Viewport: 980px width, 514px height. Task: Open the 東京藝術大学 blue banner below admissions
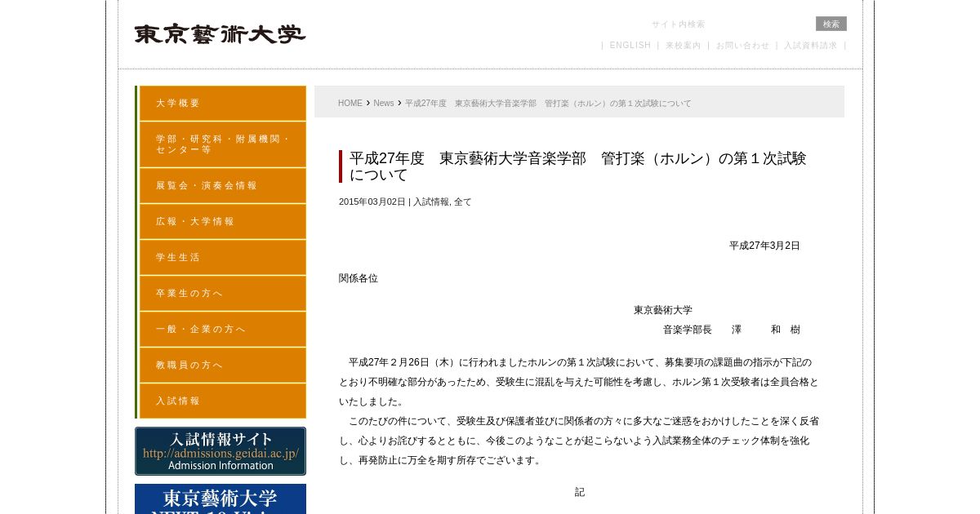click(x=220, y=498)
